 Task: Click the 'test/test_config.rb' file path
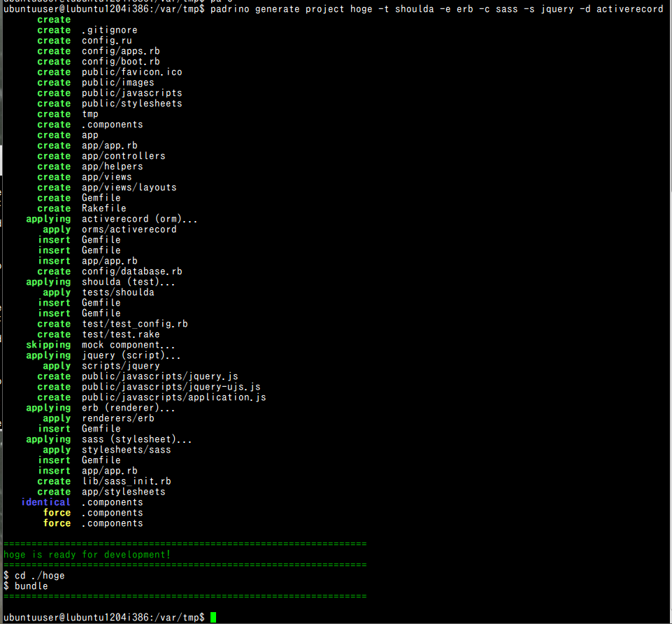pos(135,324)
